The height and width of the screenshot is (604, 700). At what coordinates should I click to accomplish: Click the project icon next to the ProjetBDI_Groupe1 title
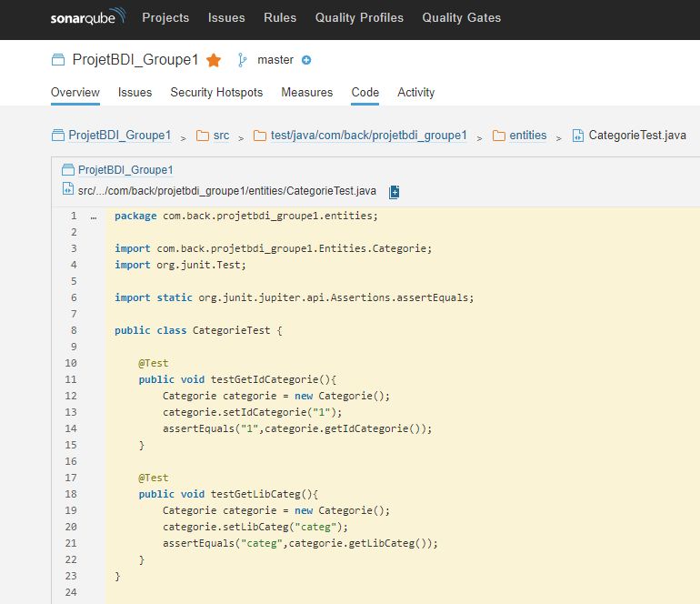coord(58,59)
